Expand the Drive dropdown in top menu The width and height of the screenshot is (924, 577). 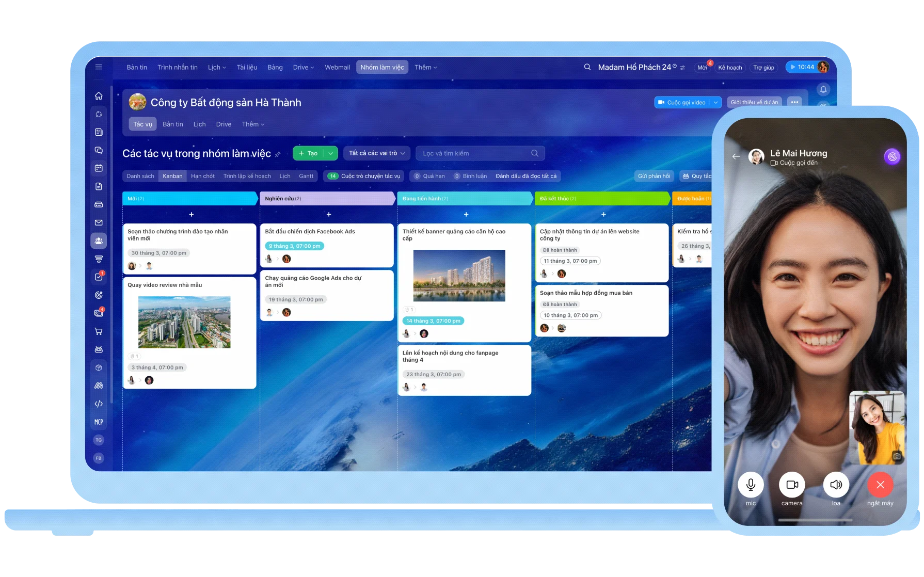point(303,67)
